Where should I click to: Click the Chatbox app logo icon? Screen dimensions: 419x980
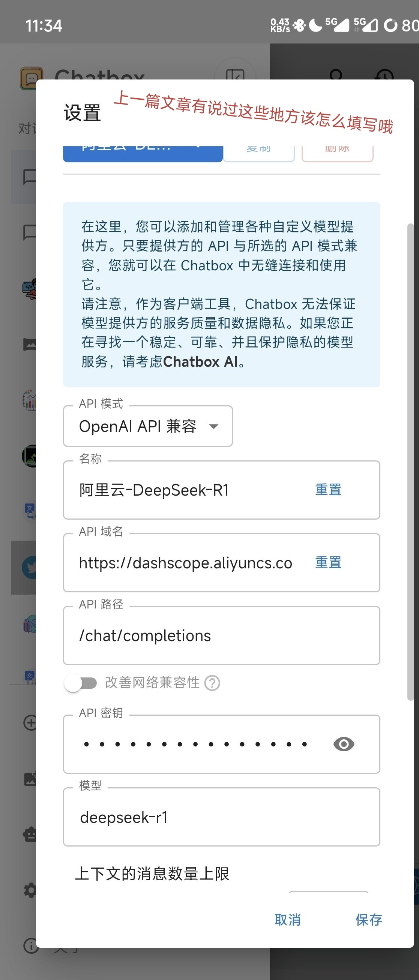pos(31,78)
